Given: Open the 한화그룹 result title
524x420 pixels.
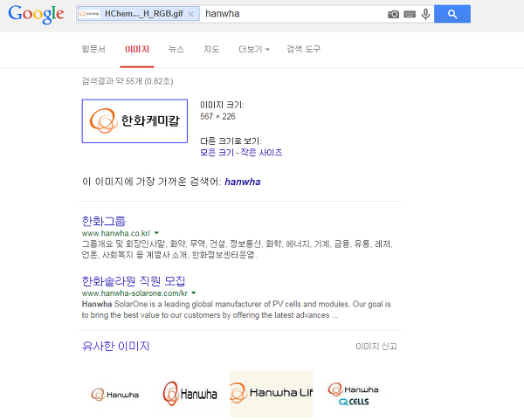Looking at the screenshot, I should click(104, 221).
